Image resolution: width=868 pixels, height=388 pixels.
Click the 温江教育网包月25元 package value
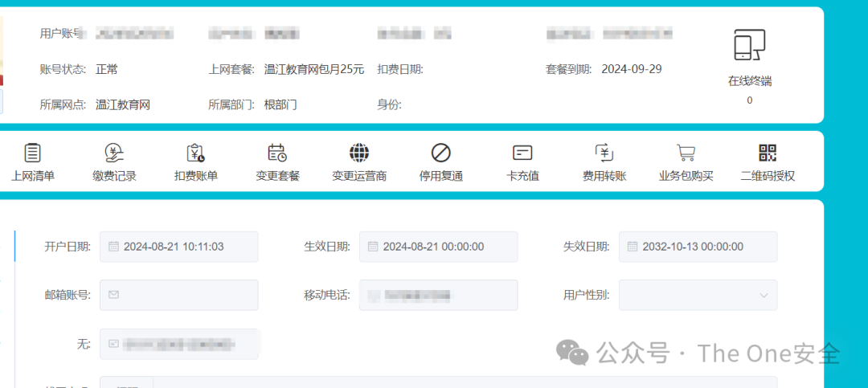click(x=314, y=69)
